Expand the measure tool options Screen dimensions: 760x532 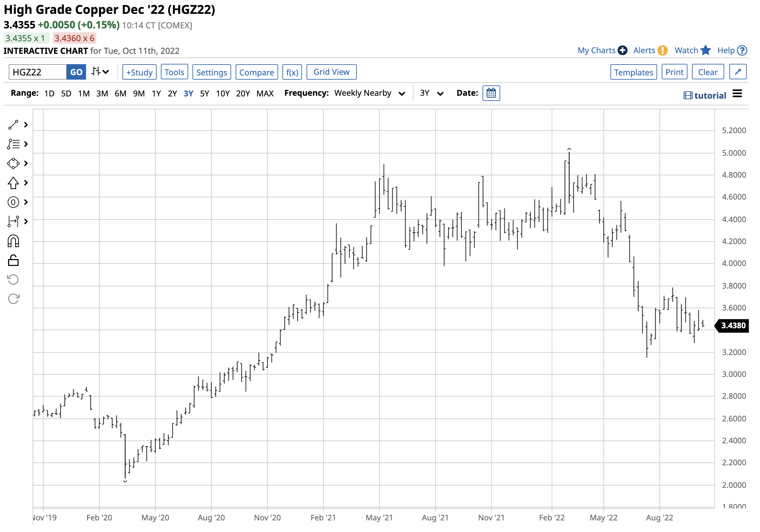pos(26,221)
